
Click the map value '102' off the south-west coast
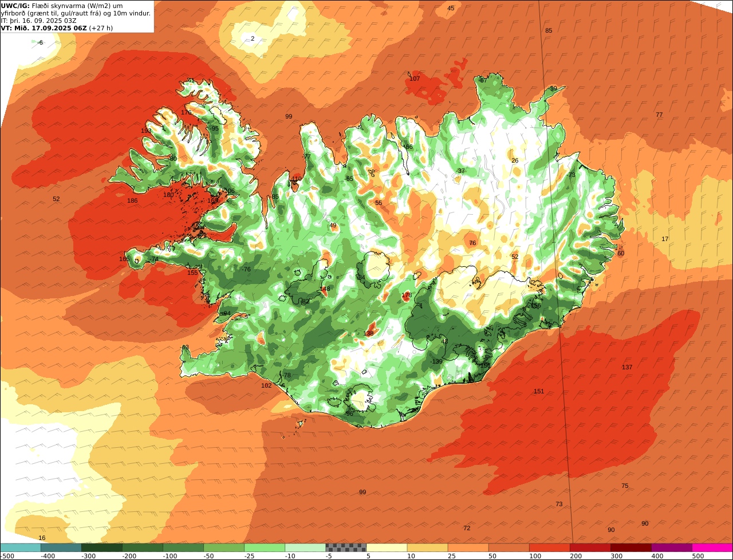[266, 385]
